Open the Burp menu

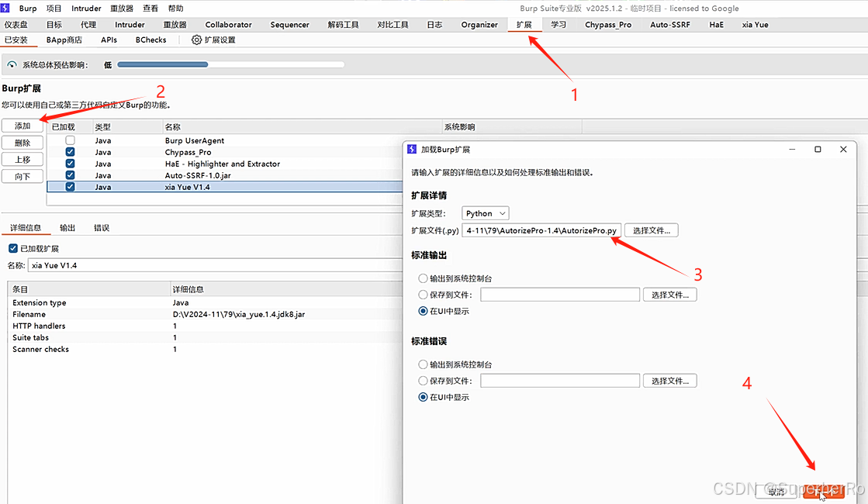[28, 9]
